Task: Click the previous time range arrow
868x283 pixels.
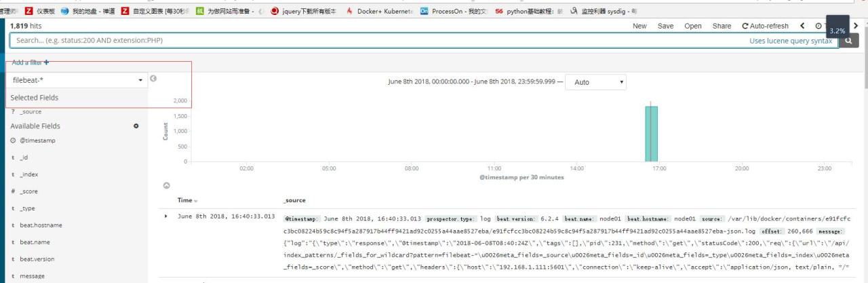Action: coord(802,26)
